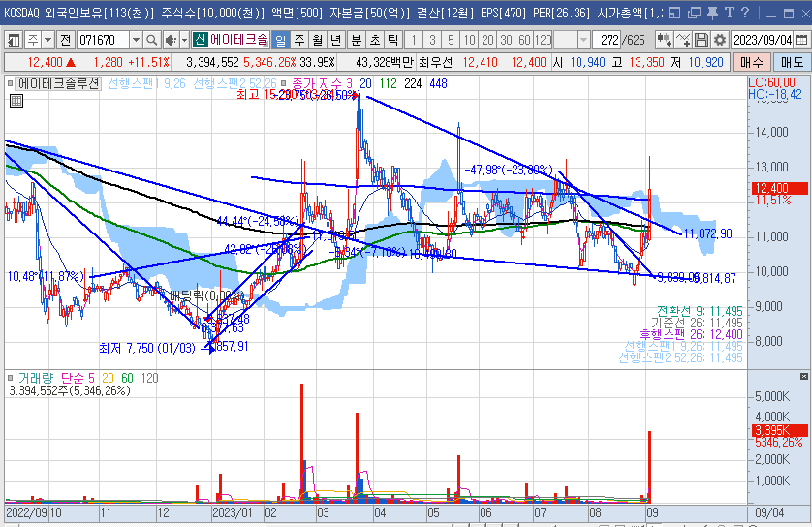Click the square marker before 종가 지수
This screenshot has width=812, height=527.
tap(283, 83)
